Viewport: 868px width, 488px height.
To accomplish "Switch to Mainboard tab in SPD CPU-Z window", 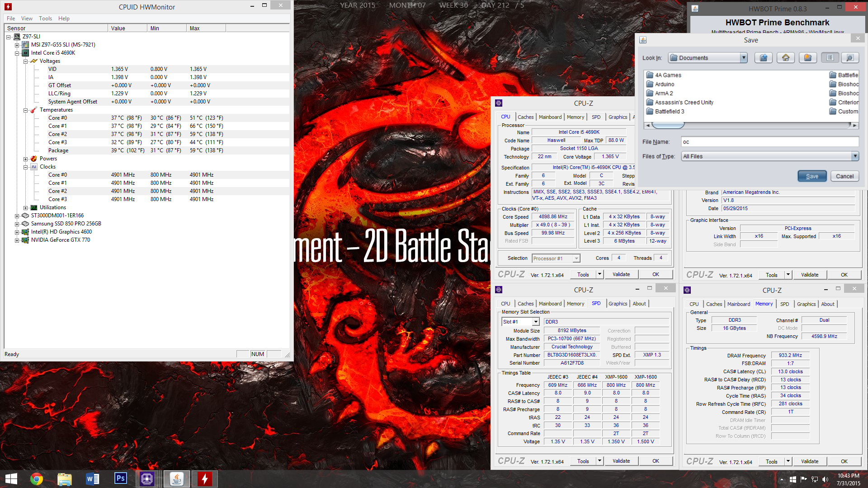I will click(550, 304).
